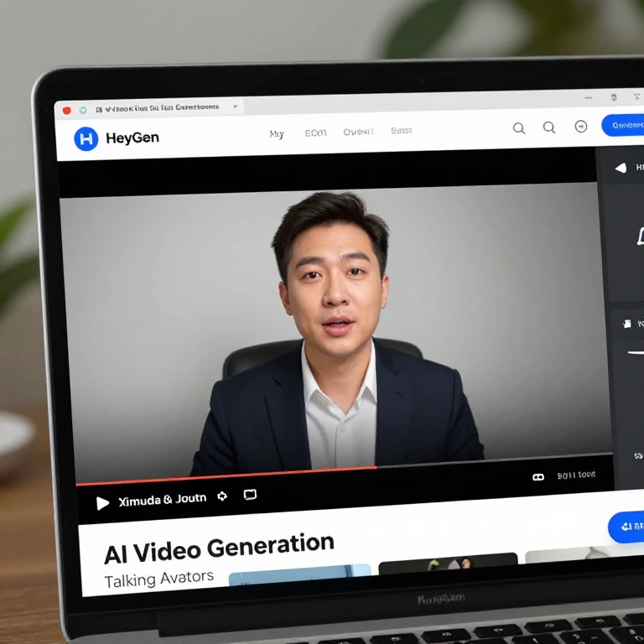Screen dimensions: 644x644
Task: Click the browser tab favicon icon
Action: click(83, 110)
